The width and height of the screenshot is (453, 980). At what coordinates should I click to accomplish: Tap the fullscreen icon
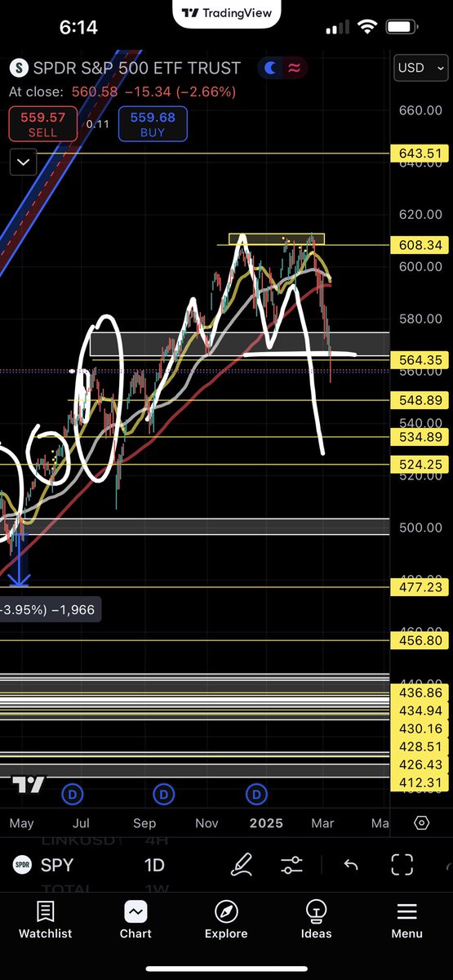pyautogui.click(x=402, y=865)
